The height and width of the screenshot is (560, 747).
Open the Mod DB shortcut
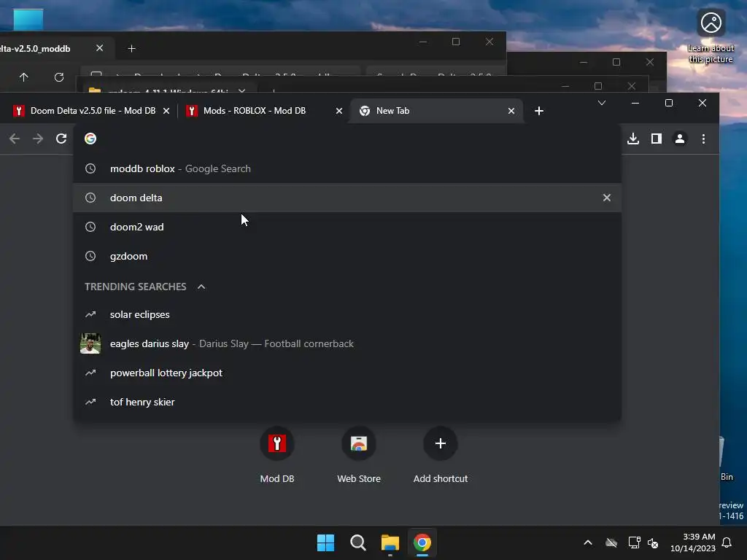point(276,455)
